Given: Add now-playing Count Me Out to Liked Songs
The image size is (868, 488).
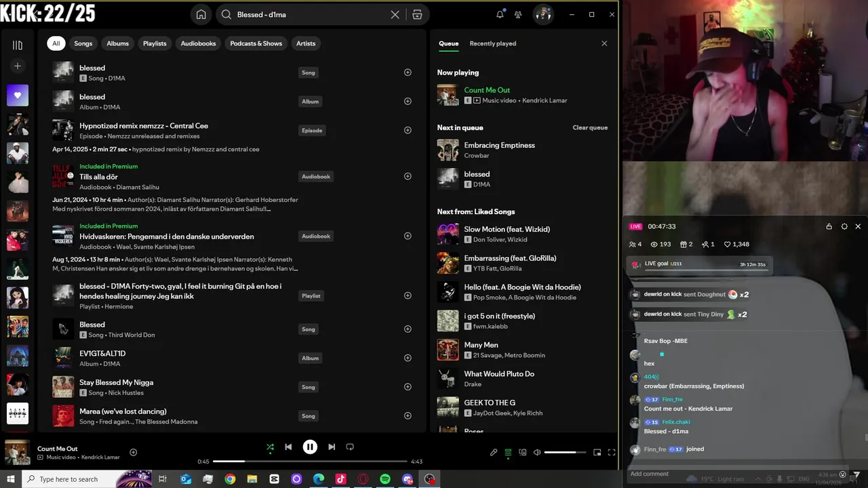Looking at the screenshot, I should (133, 452).
